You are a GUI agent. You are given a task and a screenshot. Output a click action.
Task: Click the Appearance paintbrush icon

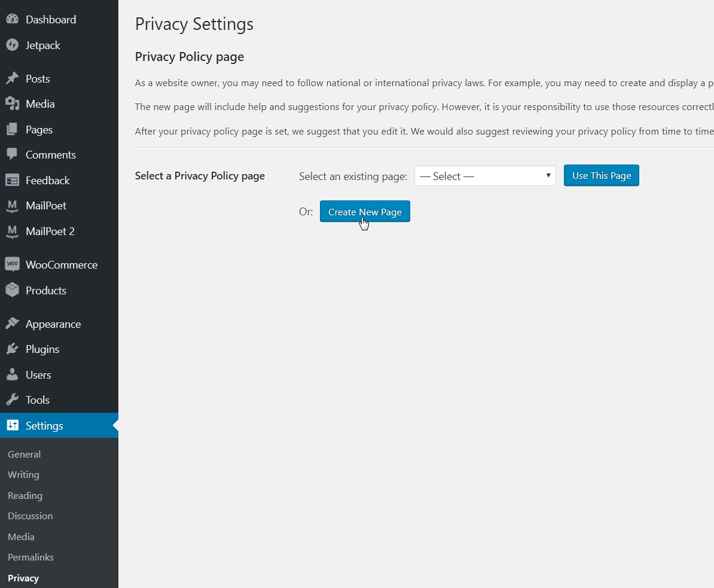pyautogui.click(x=12, y=324)
